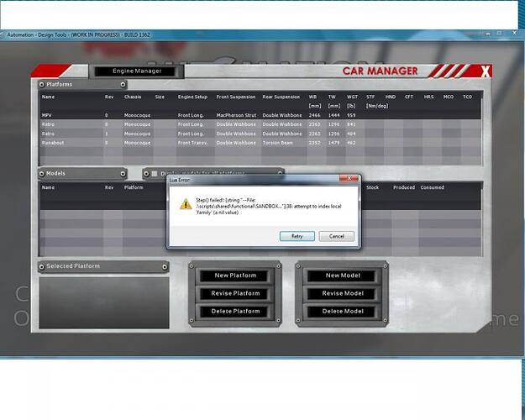This screenshot has width=525, height=420.
Task: Click the Revise Platform button
Action: point(234,293)
